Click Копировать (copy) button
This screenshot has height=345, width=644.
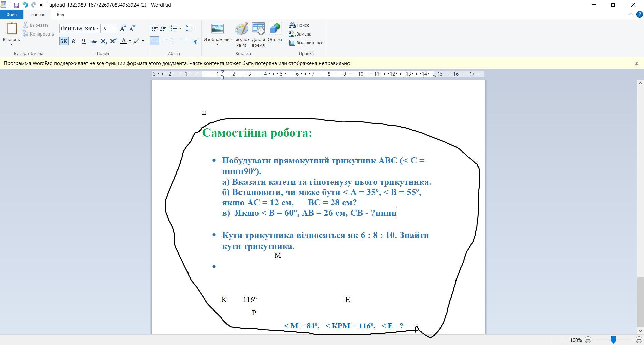point(39,34)
